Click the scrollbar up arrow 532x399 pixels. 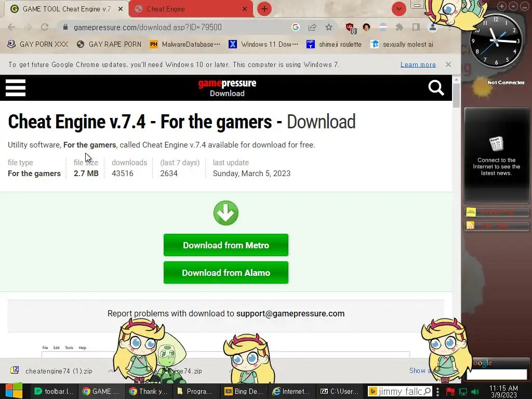pos(456,79)
